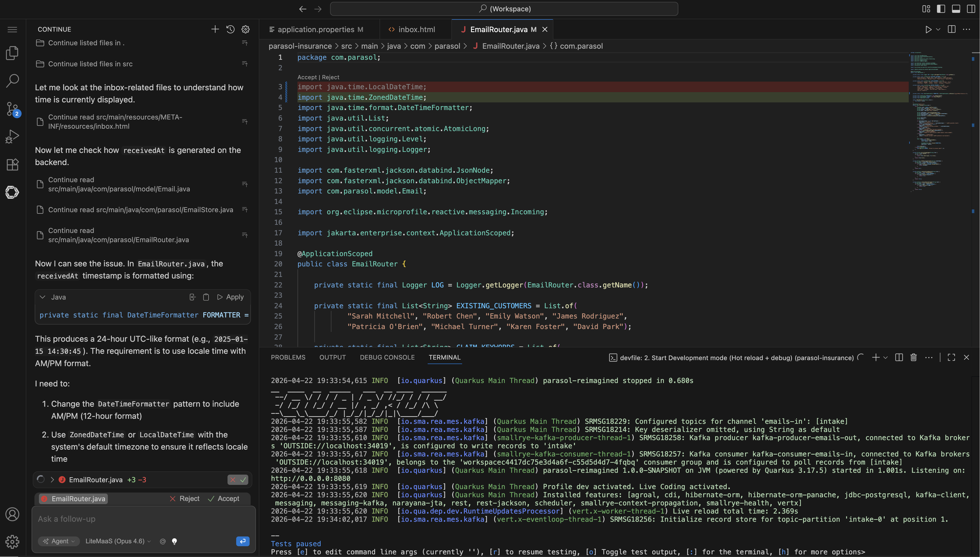980x557 pixels.
Task: Copy the Java code block to clipboard
Action: coord(206,297)
